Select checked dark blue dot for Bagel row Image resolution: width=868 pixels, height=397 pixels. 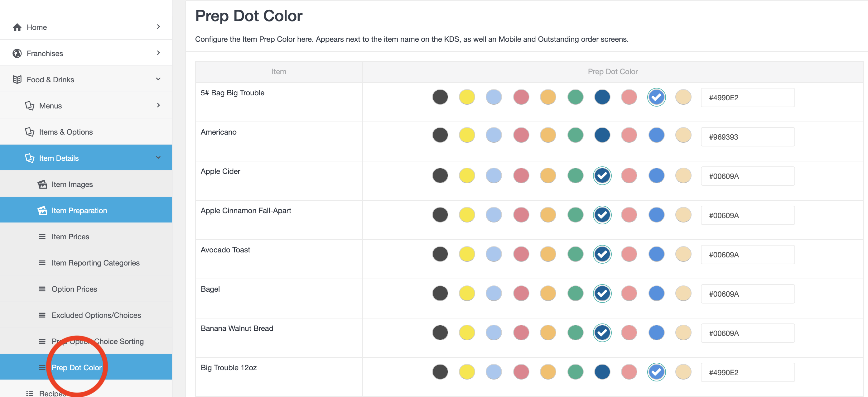(x=602, y=293)
